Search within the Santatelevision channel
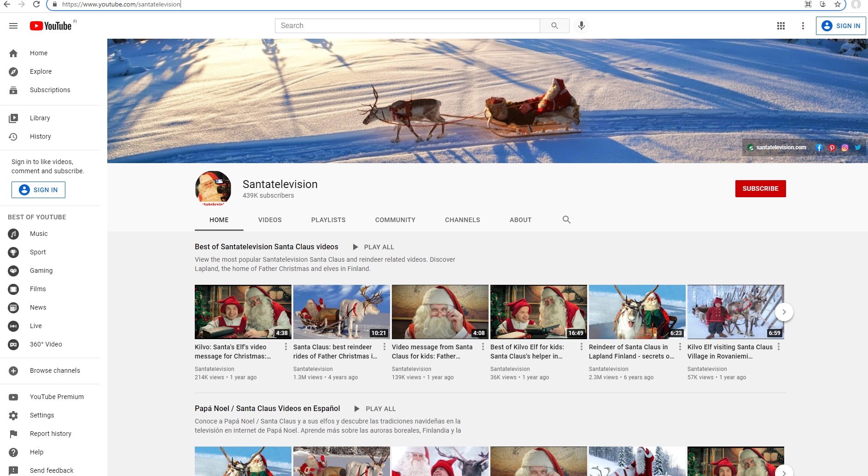The height and width of the screenshot is (476, 868). pyautogui.click(x=566, y=220)
